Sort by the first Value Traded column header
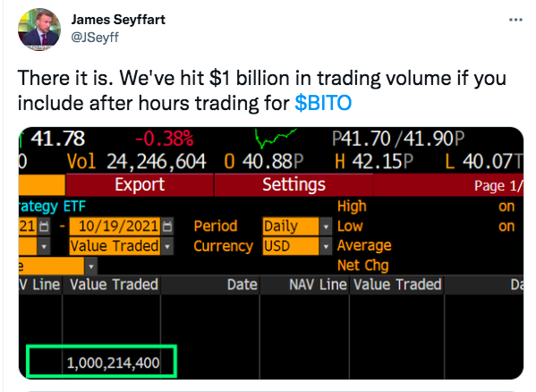Screen dimensions: 536x392 coord(112,285)
